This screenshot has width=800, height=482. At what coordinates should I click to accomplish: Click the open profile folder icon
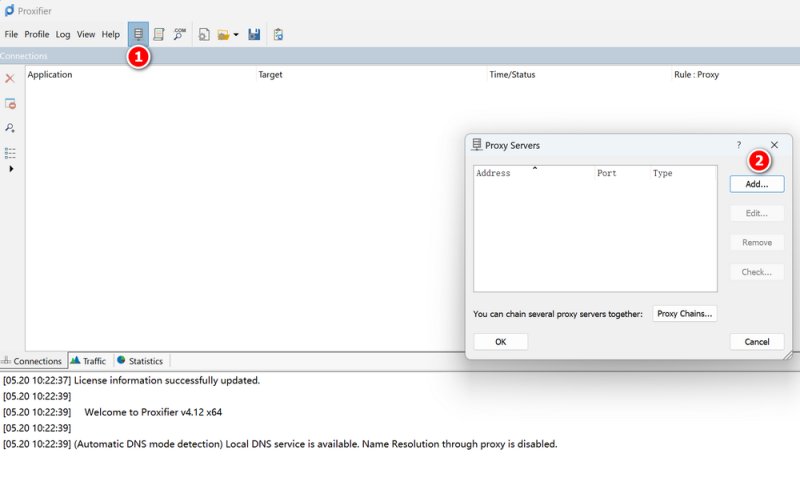223,35
